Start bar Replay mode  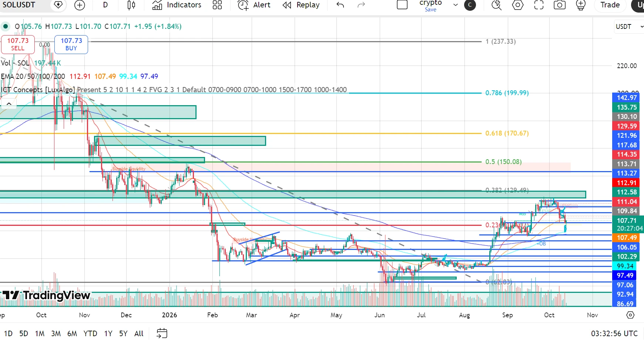301,5
